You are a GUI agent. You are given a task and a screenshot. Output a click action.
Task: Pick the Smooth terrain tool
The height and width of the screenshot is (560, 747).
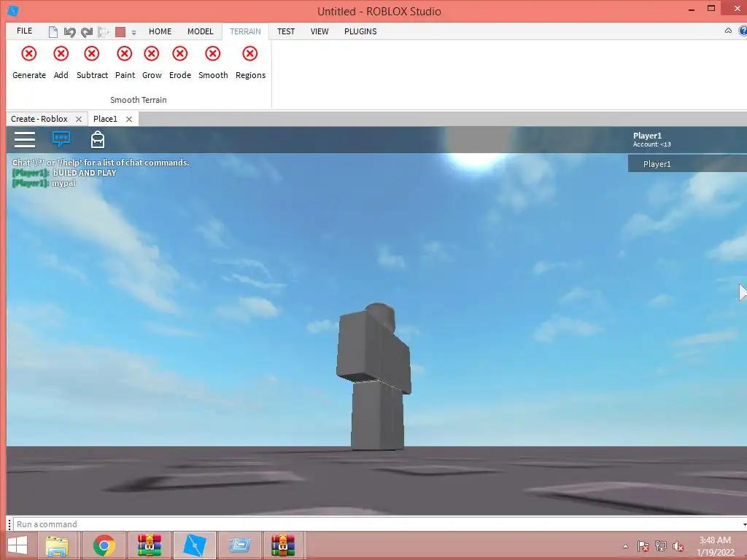point(213,63)
